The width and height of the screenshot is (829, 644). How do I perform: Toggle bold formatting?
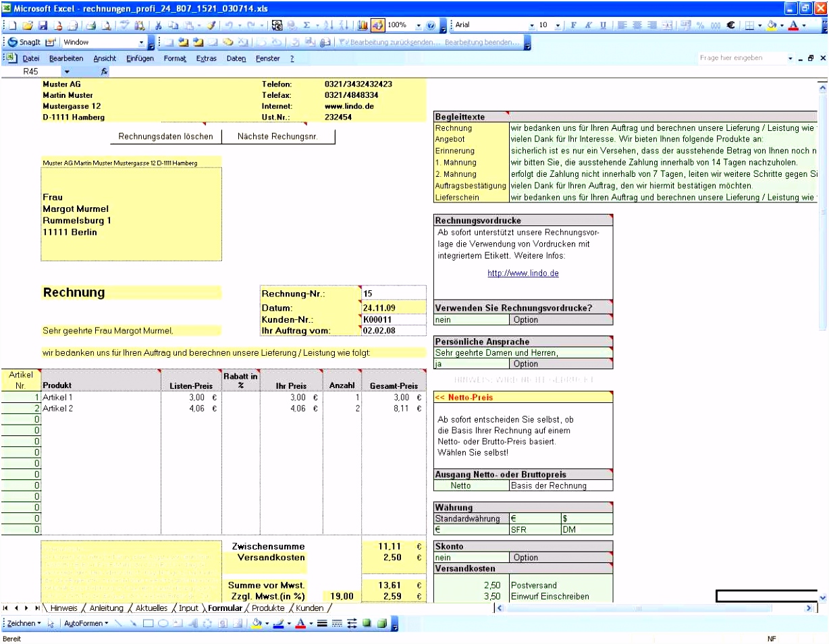[574, 26]
